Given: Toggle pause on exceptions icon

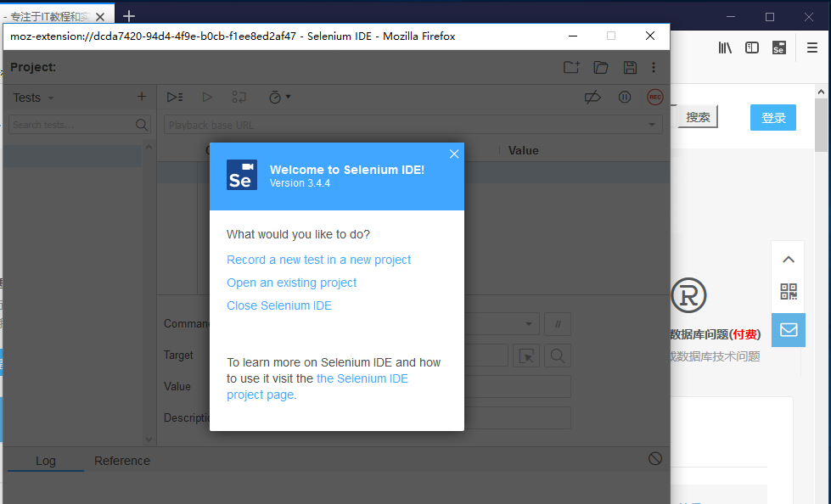Looking at the screenshot, I should tap(624, 97).
